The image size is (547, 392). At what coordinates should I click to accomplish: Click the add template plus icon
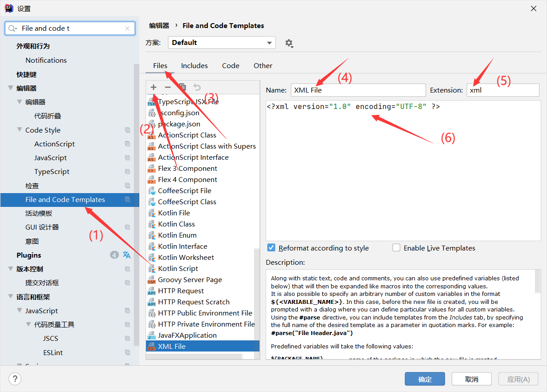point(154,87)
